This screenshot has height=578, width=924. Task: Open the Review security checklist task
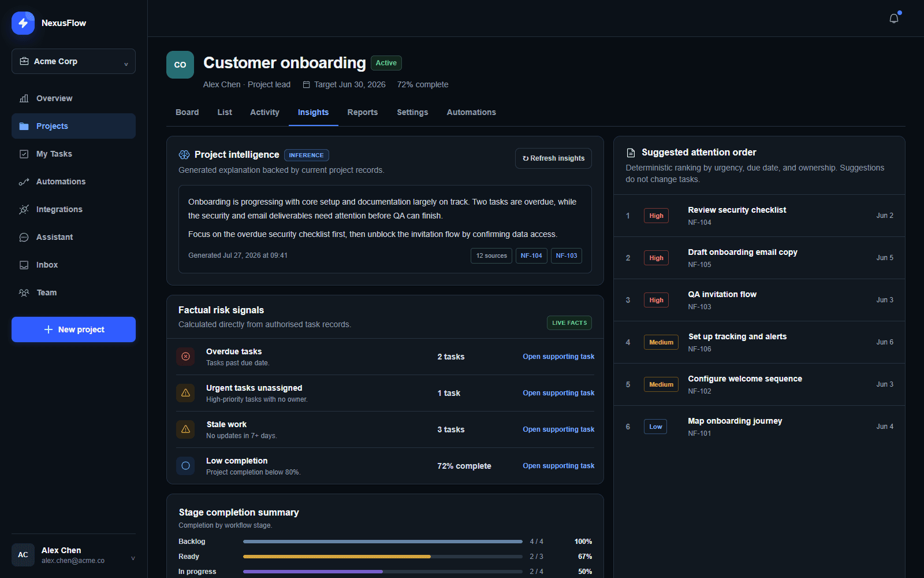(x=759, y=216)
